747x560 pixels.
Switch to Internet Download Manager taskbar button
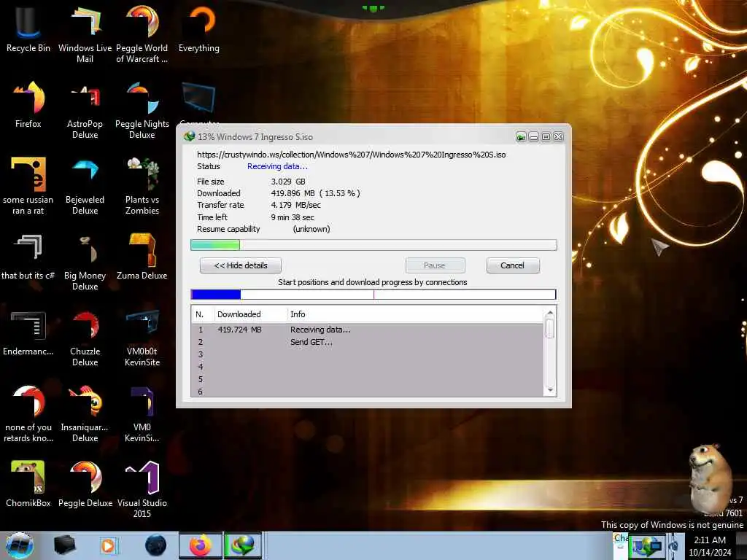[243, 545]
